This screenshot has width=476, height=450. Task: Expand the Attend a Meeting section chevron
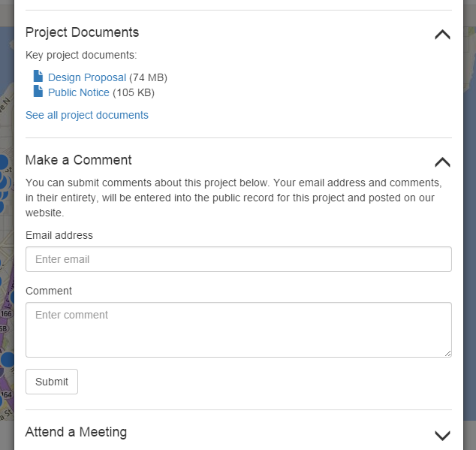pos(442,434)
